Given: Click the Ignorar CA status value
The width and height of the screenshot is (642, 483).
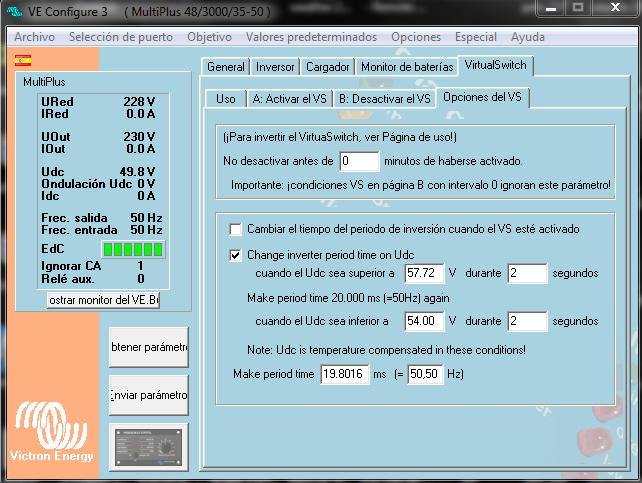Looking at the screenshot, I should [140, 266].
